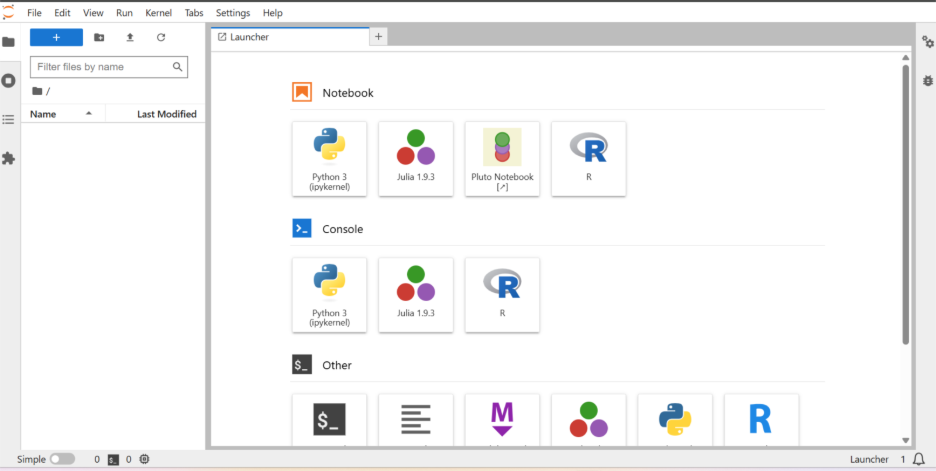Open the Kernel menu
The width and height of the screenshot is (936, 471).
point(160,13)
